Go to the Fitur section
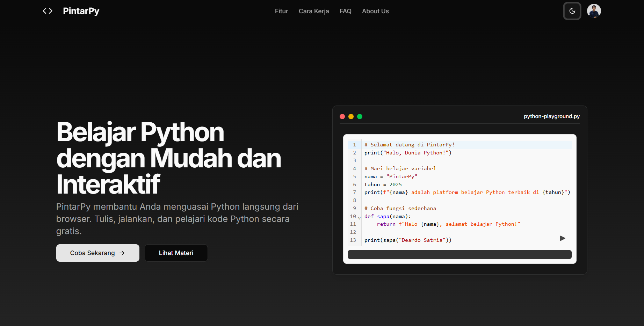 [x=281, y=11]
